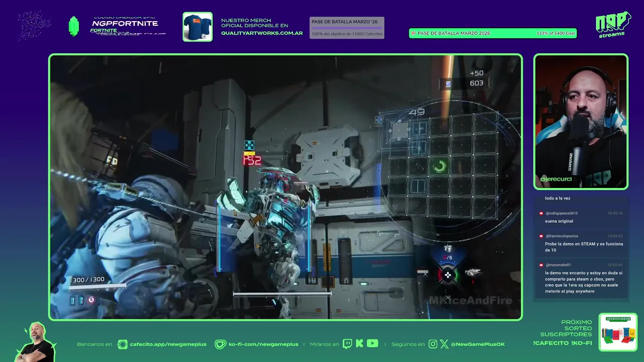The width and height of the screenshot is (644, 362).
Task: Click the 10:55:10 chat timestamp
Action: point(615,213)
